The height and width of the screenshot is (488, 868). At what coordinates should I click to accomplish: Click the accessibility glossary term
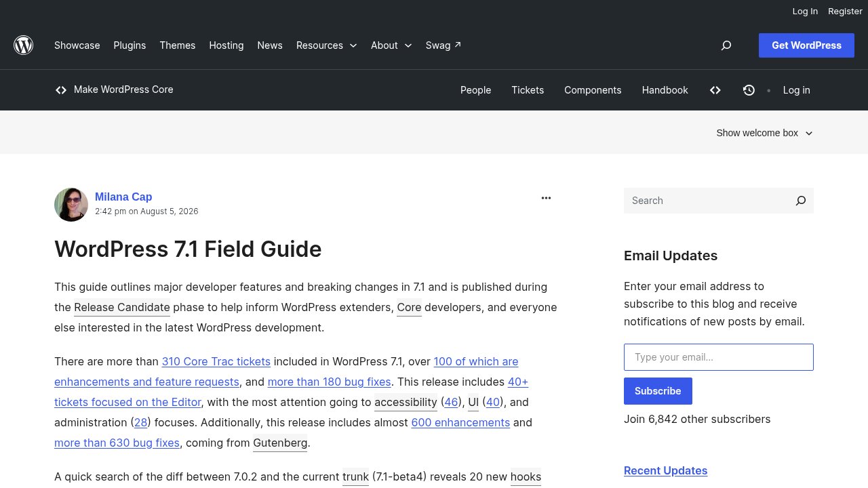tap(406, 402)
